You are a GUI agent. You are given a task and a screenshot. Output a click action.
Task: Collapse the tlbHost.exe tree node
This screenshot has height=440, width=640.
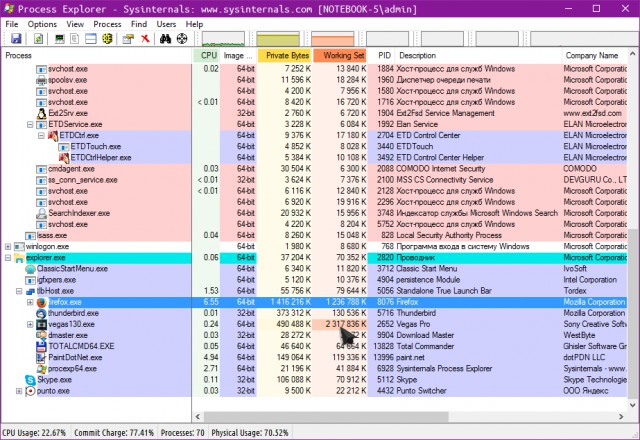[x=19, y=291]
